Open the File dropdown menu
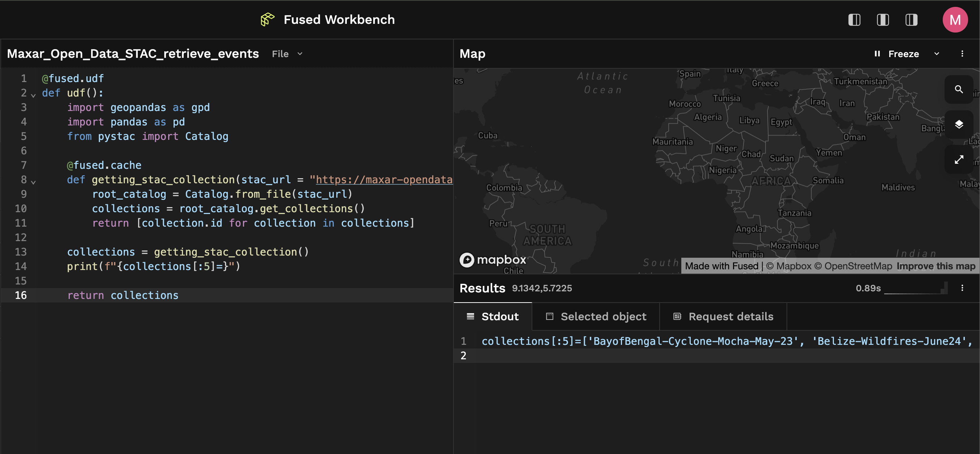The image size is (980, 454). 287,54
